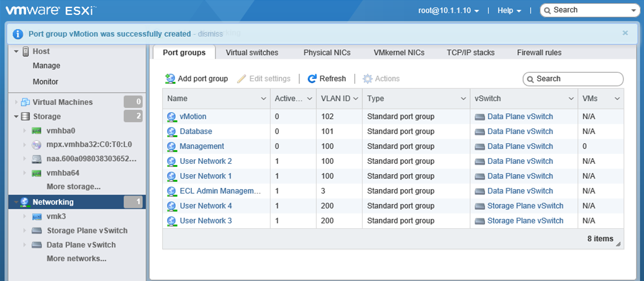
Task: Close the notification banner with X
Action: click(x=625, y=33)
